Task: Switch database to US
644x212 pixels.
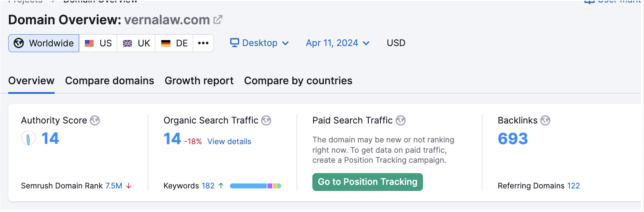Action: pyautogui.click(x=98, y=43)
